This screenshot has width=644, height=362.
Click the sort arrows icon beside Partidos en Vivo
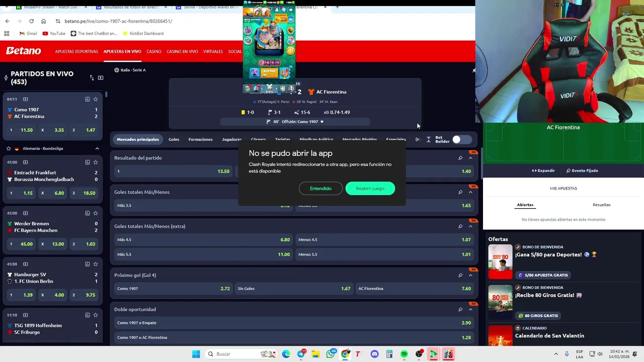point(92,78)
